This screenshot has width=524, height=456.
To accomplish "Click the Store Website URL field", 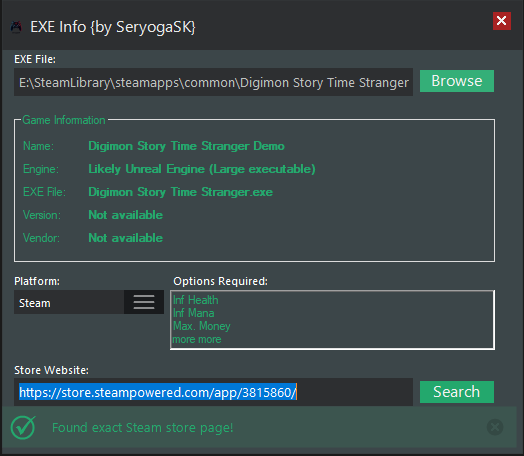I will tap(213, 392).
